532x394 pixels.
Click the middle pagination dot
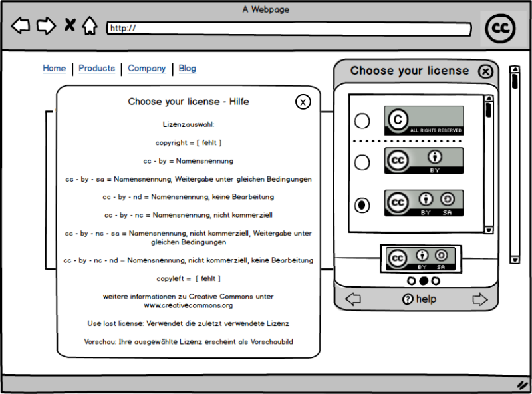pos(424,281)
